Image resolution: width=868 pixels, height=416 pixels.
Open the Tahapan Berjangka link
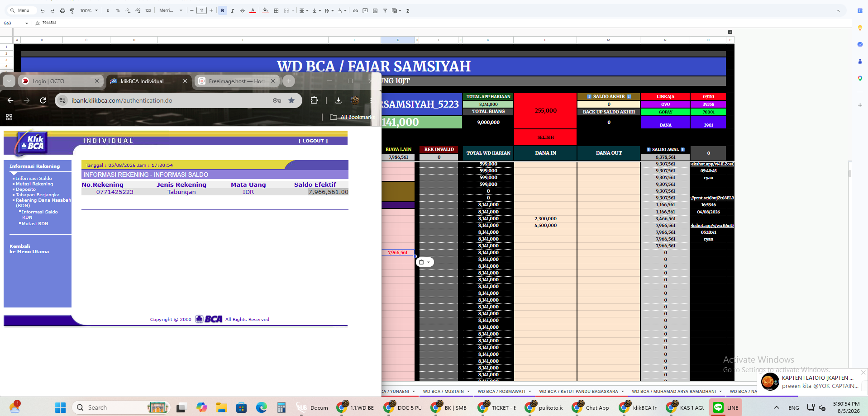tap(38, 195)
